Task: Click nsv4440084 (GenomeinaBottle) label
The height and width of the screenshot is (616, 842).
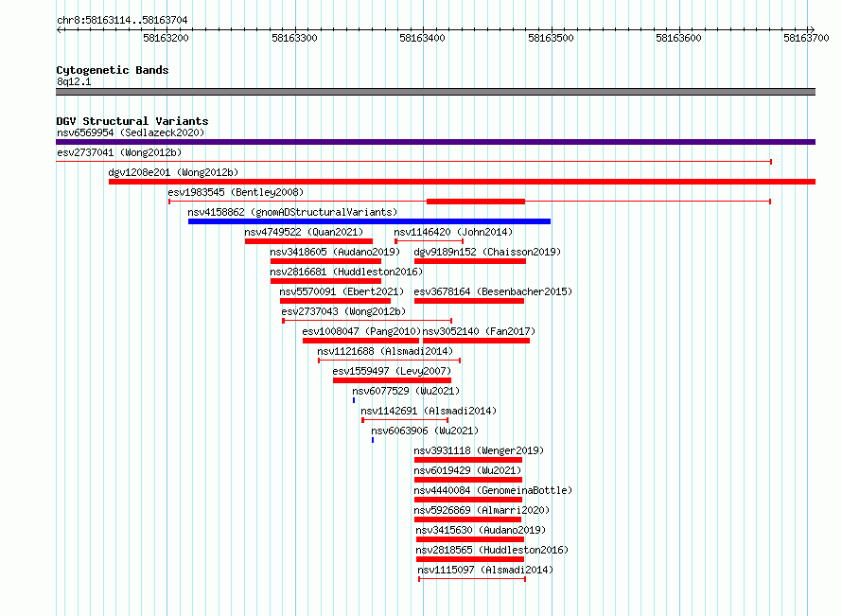Action: (x=493, y=490)
